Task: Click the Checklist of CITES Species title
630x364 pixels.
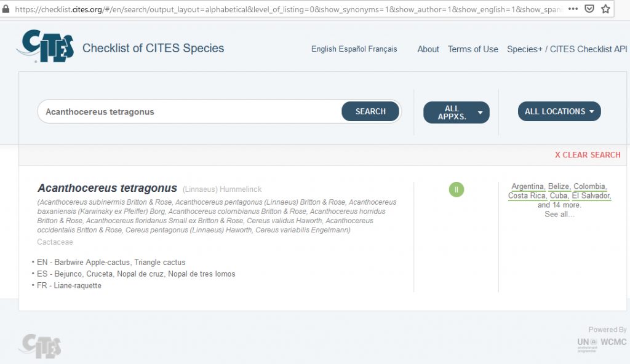Action: [x=153, y=48]
